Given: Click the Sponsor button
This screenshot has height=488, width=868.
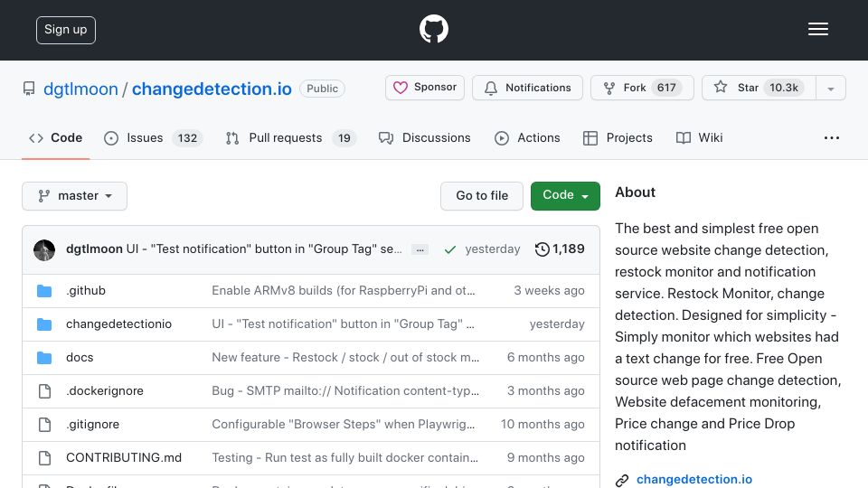Looking at the screenshot, I should 425,88.
